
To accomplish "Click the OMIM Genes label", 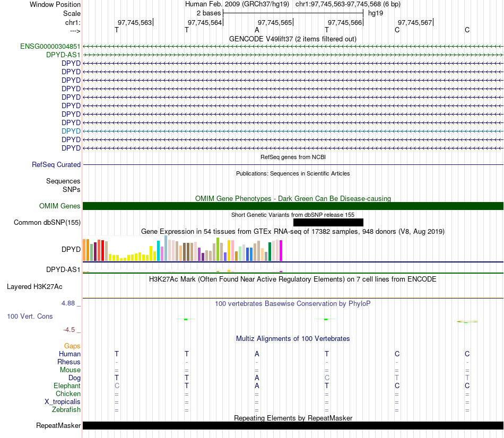I will pyautogui.click(x=59, y=206).
